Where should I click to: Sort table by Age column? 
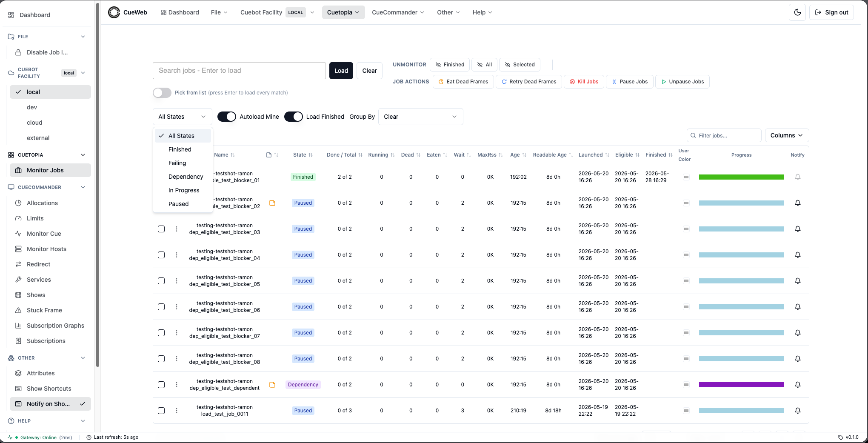coord(518,155)
